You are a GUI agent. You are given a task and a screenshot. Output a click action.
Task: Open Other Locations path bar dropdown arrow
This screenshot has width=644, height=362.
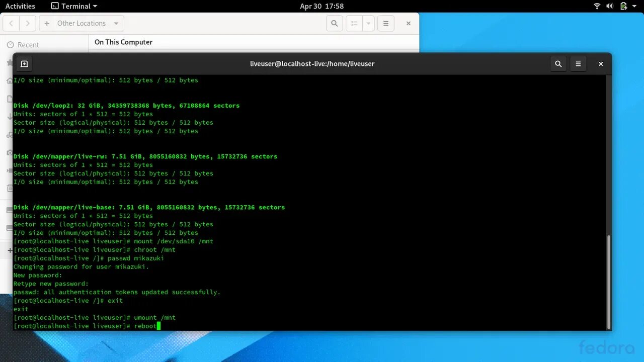[116, 23]
